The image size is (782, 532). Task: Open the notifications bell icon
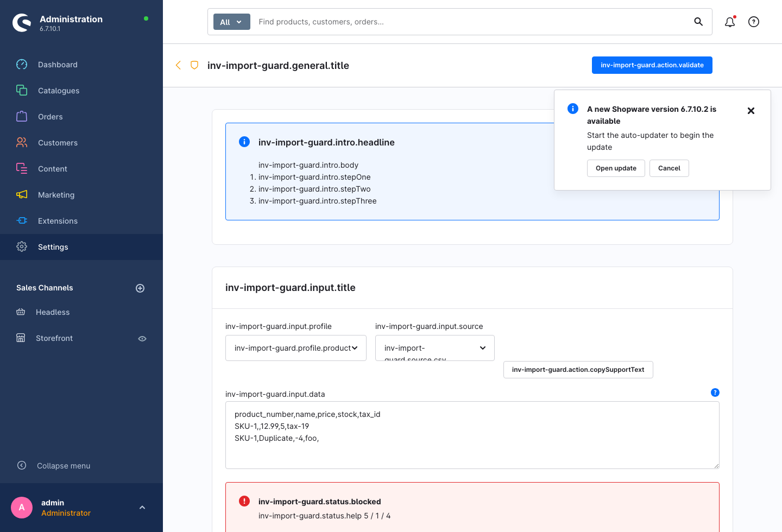point(730,22)
